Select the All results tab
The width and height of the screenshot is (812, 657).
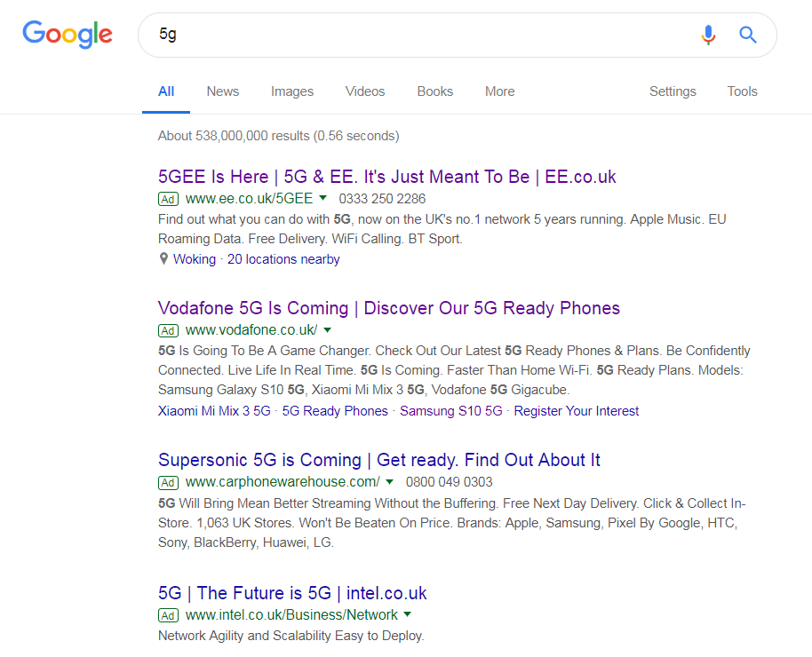tap(166, 91)
